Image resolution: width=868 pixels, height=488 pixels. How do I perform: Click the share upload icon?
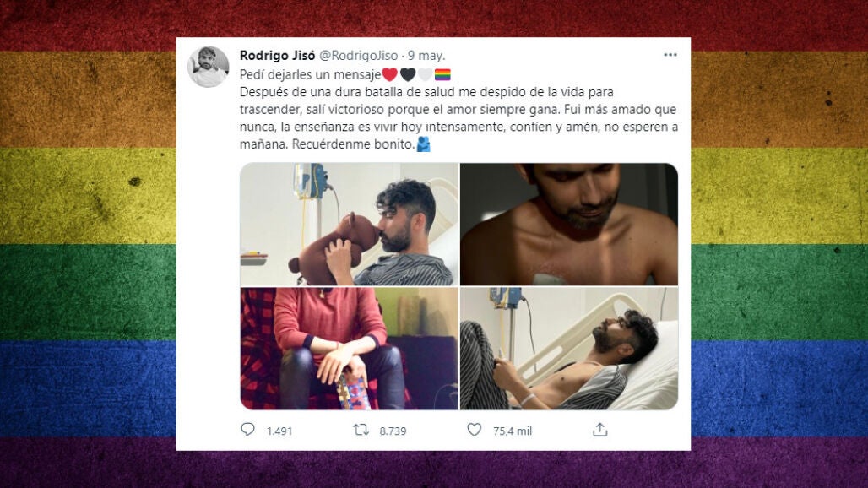(600, 430)
